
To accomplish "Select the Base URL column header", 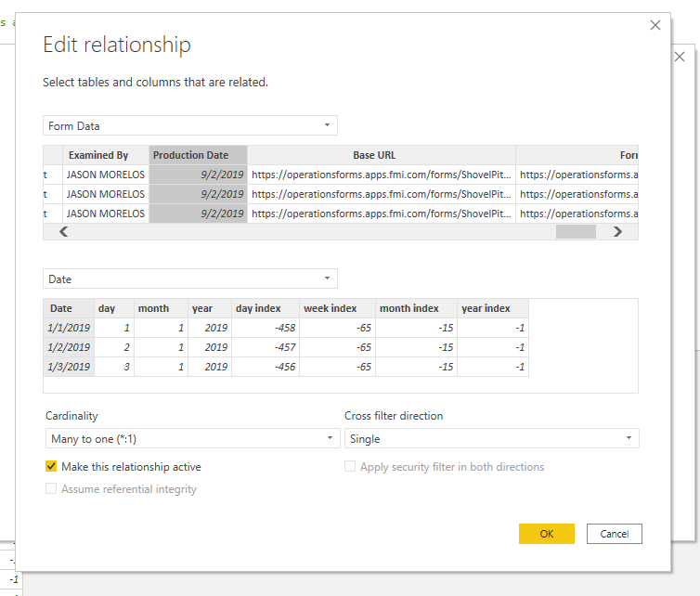I will point(382,155).
